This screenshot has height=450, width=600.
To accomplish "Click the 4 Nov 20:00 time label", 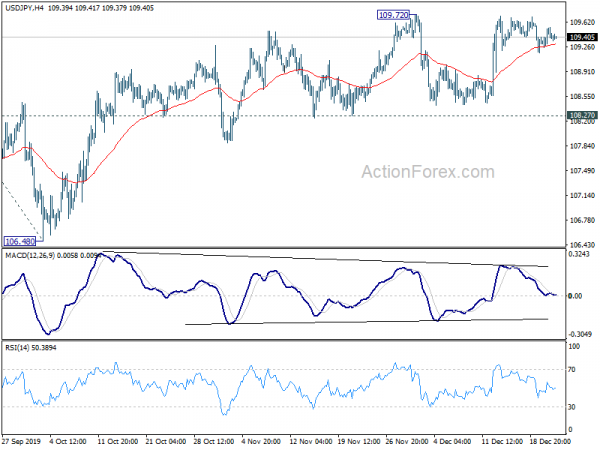I will click(x=262, y=441).
